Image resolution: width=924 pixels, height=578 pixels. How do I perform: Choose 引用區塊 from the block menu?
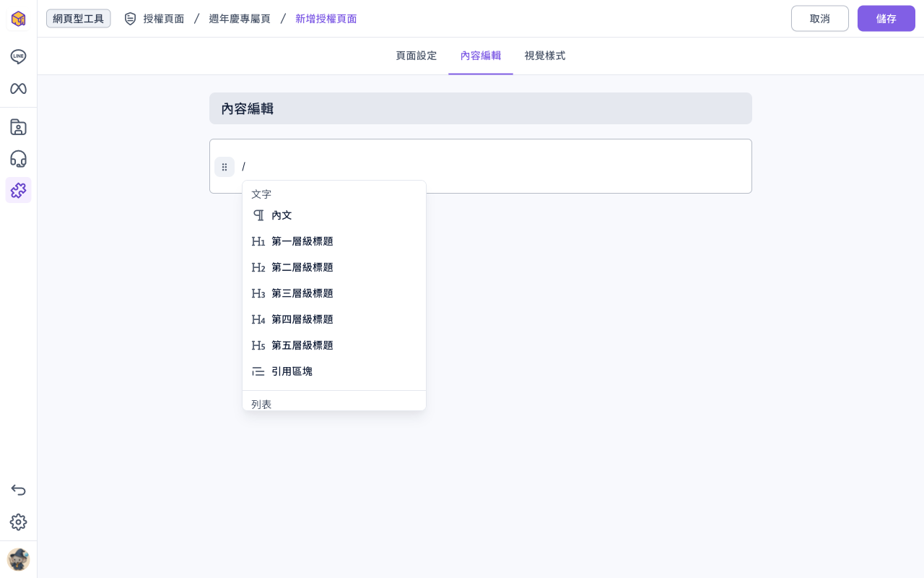pyautogui.click(x=334, y=371)
